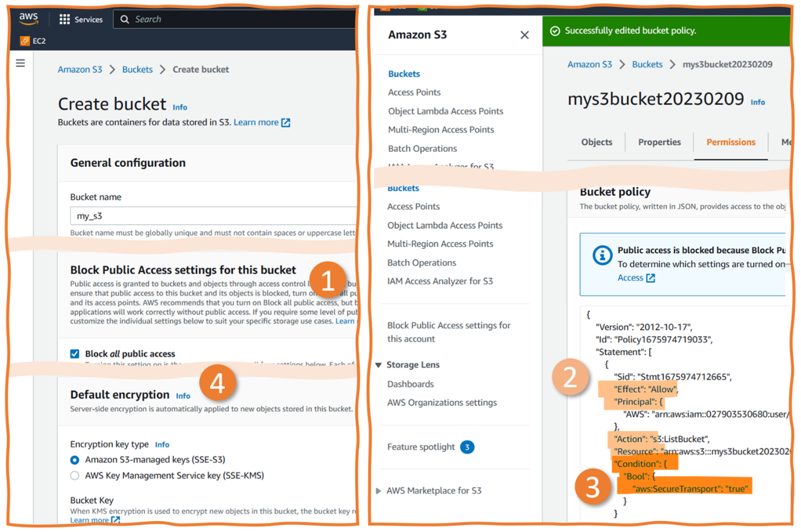This screenshot has height=532, width=801.
Task: Click Info link next to Create bucket
Action: click(180, 107)
